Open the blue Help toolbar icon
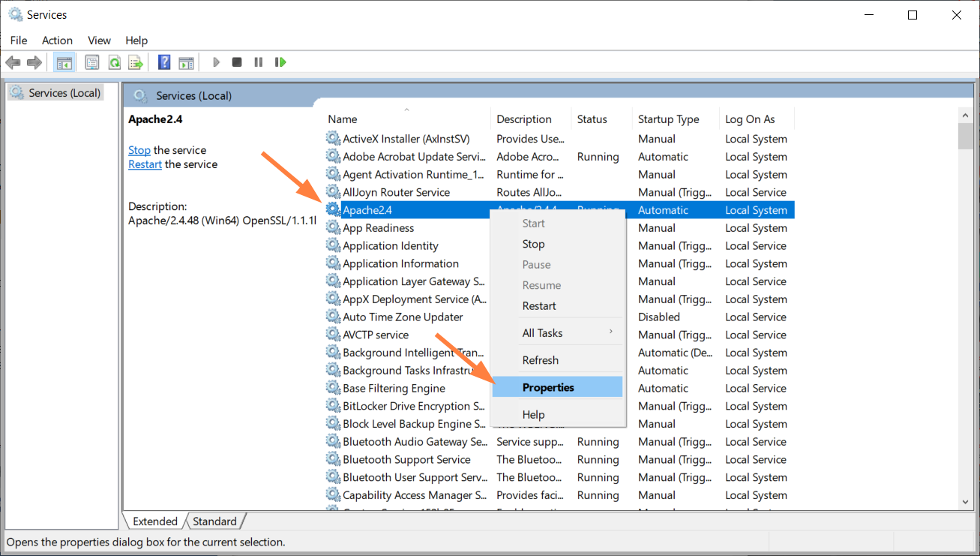980x556 pixels. tap(164, 62)
